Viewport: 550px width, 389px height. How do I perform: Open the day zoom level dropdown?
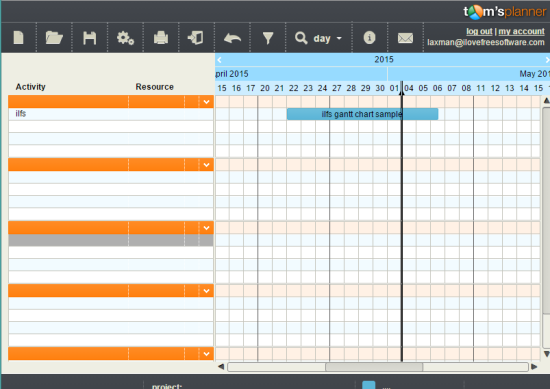(327, 38)
